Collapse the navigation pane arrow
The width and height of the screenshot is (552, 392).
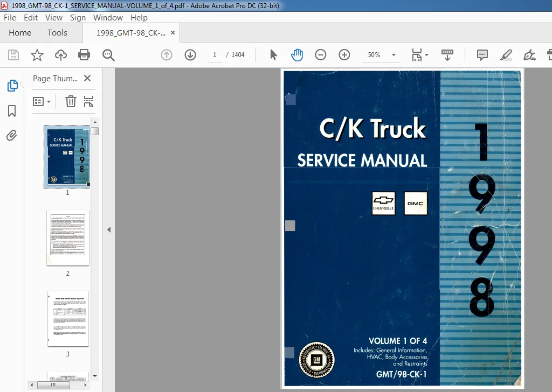pos(109,229)
